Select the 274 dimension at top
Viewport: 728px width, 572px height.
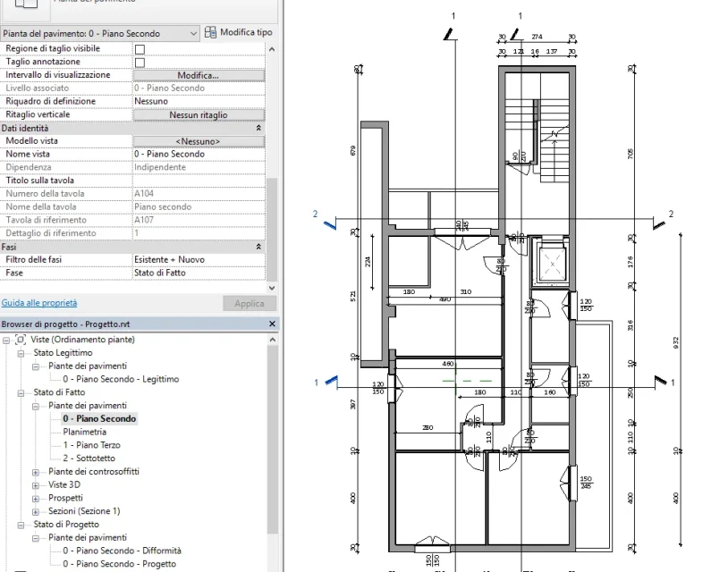tap(537, 37)
